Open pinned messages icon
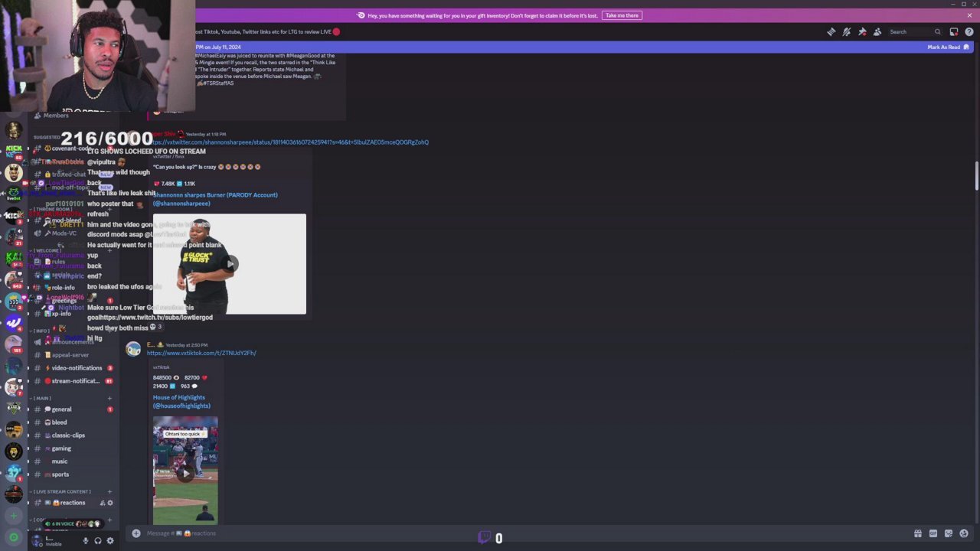The width and height of the screenshot is (980, 551). pyautogui.click(x=862, y=31)
